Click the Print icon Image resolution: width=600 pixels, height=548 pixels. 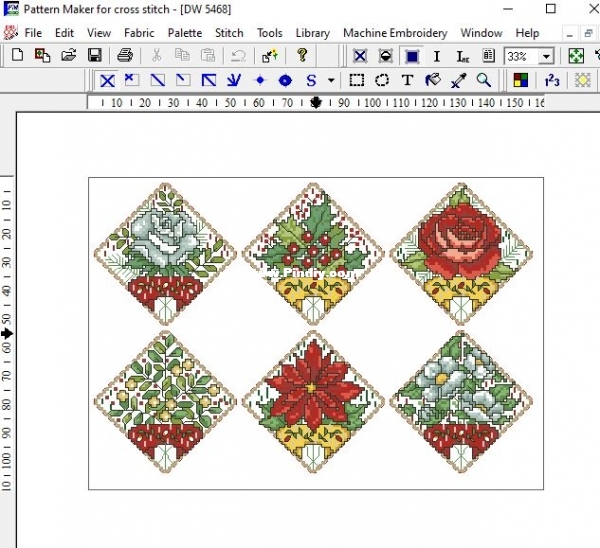tap(125, 56)
